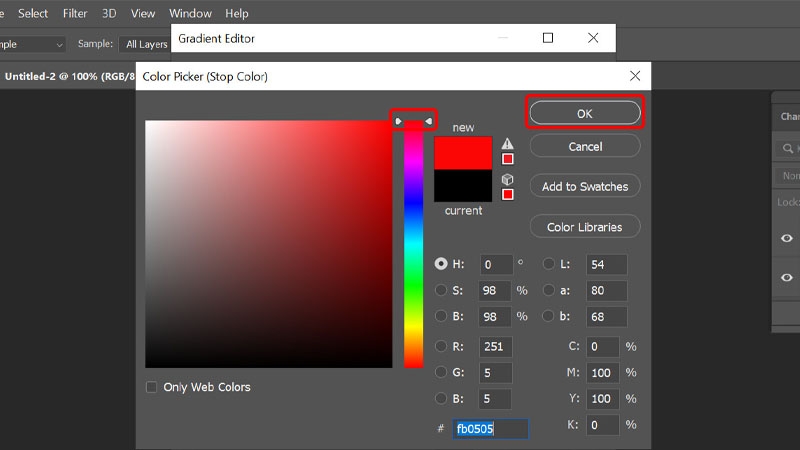Open the 3D menu

pos(109,13)
